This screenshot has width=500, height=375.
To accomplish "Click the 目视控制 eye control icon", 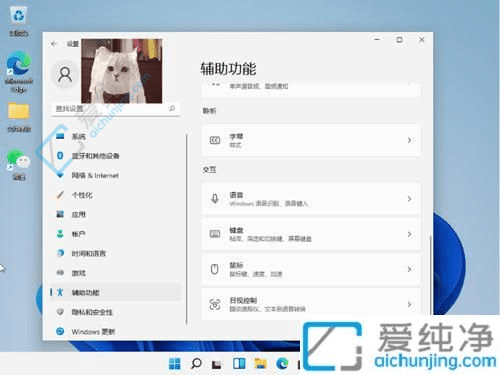I will tap(215, 304).
